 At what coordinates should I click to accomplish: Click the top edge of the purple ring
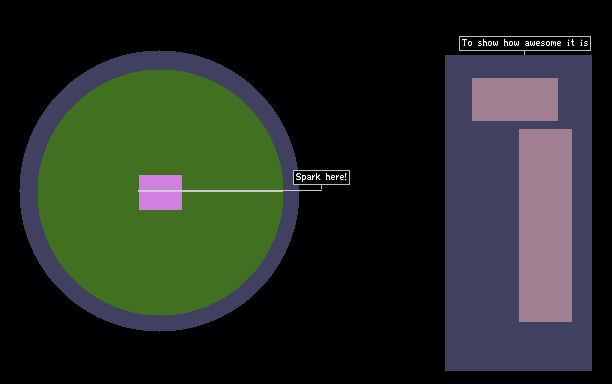(159, 60)
